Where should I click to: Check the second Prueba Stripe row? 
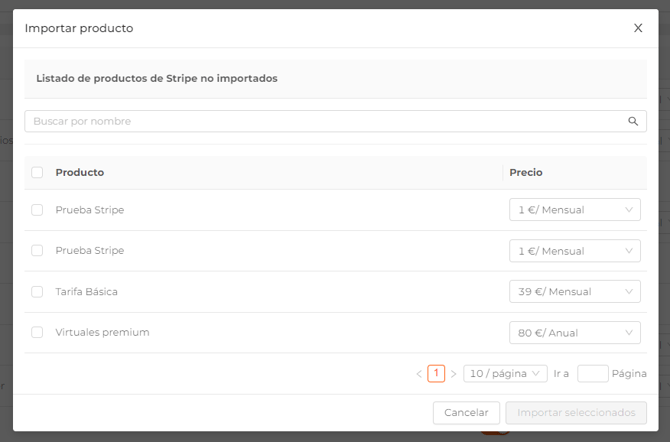37,250
